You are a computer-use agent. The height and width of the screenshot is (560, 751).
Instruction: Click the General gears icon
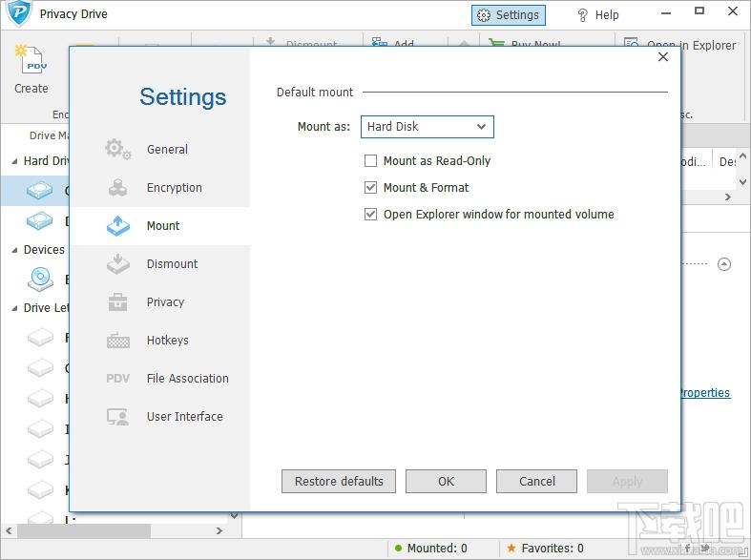click(x=117, y=150)
